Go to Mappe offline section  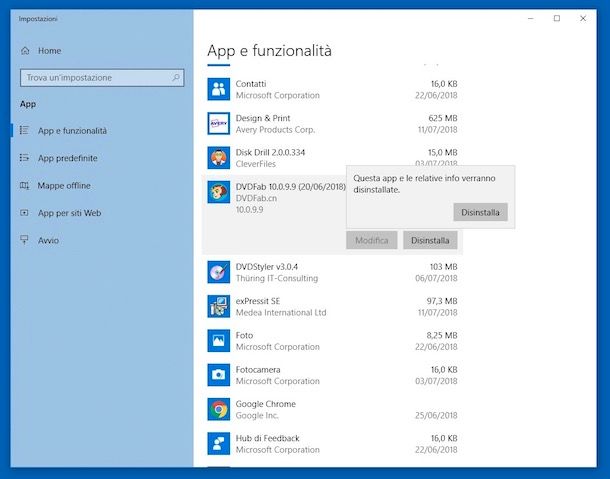[x=64, y=186]
